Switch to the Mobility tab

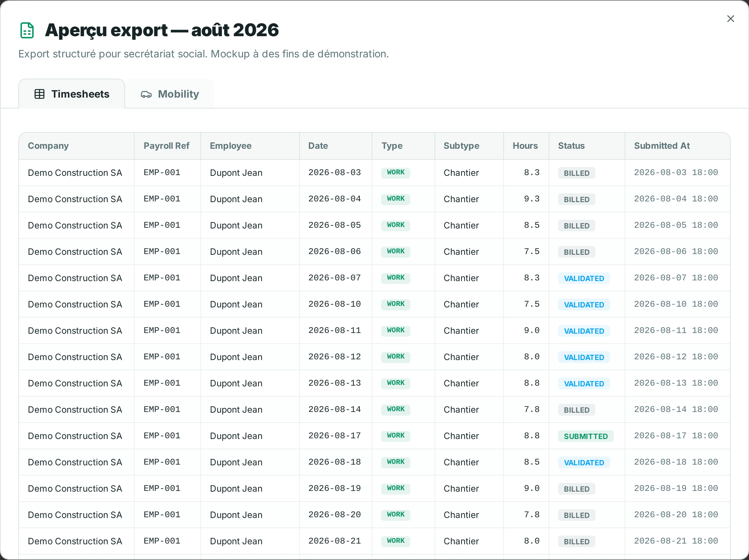tap(170, 94)
